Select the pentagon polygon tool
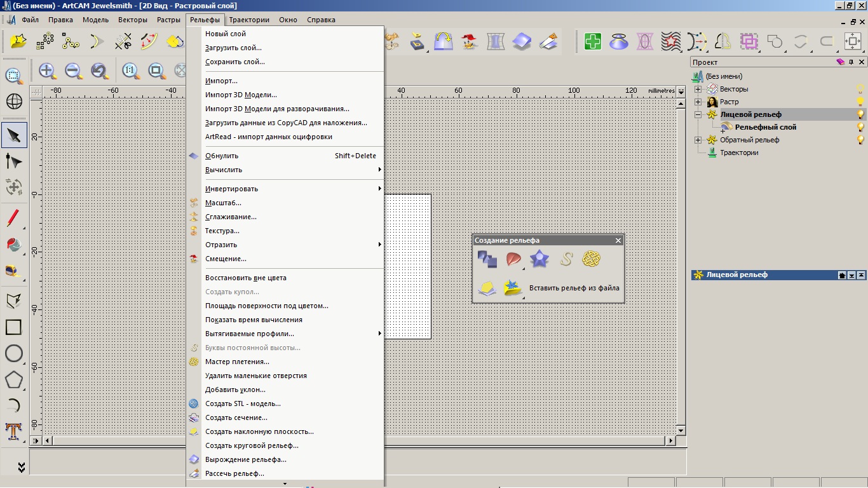The image size is (868, 488). point(14,380)
